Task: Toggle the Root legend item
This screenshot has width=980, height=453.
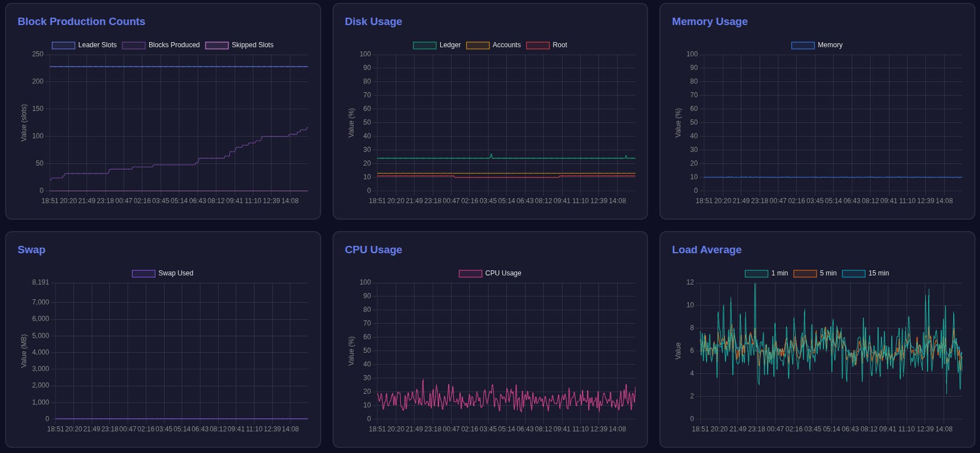Action: 538,46
